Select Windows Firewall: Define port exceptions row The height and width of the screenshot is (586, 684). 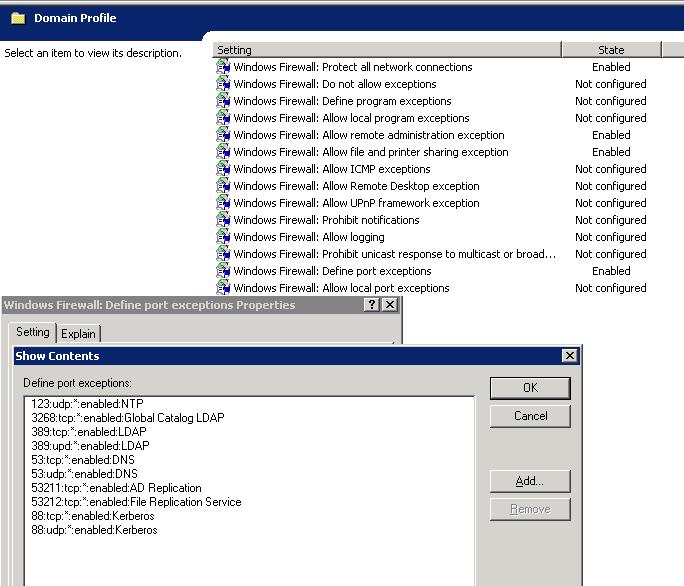pos(332,271)
